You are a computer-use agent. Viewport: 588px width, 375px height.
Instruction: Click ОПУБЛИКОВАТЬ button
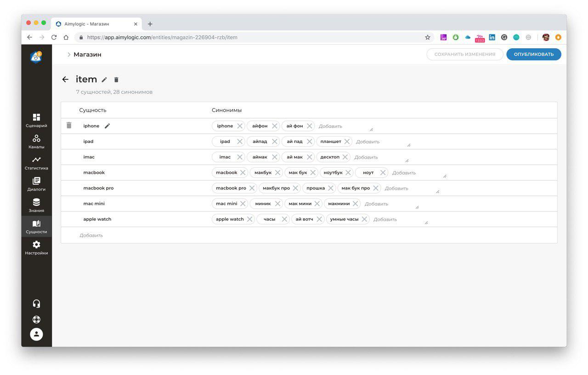(x=534, y=54)
